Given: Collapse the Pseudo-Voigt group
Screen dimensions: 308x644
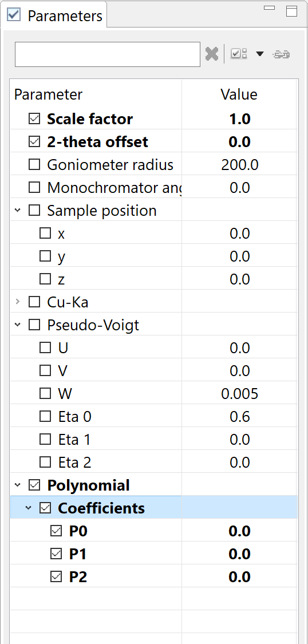Looking at the screenshot, I should point(17,325).
